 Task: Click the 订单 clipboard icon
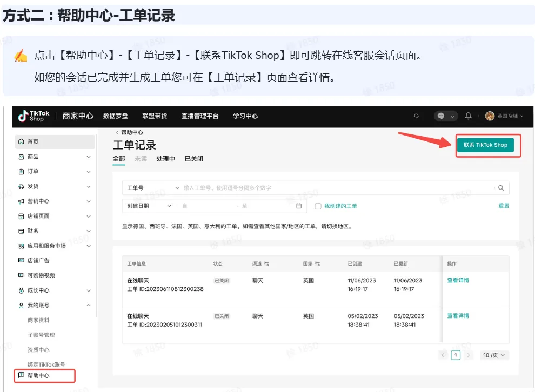[21, 172]
